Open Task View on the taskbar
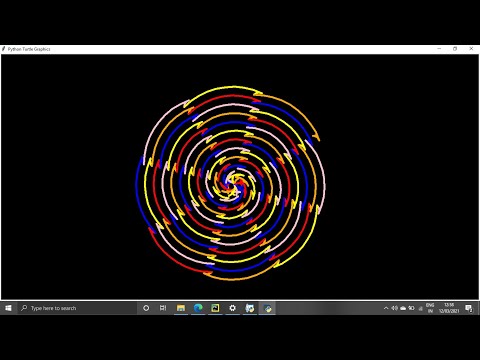480x360 pixels. (x=163, y=308)
